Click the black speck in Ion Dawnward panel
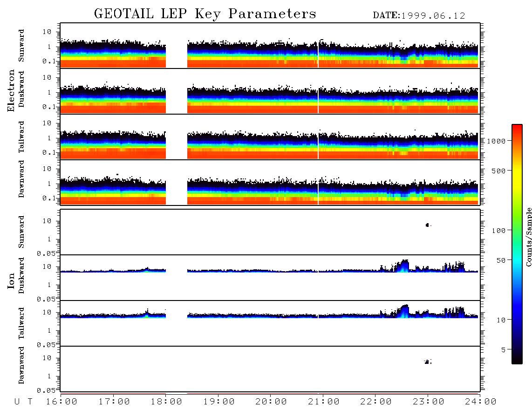This screenshot has width=532, height=410. coord(427,362)
